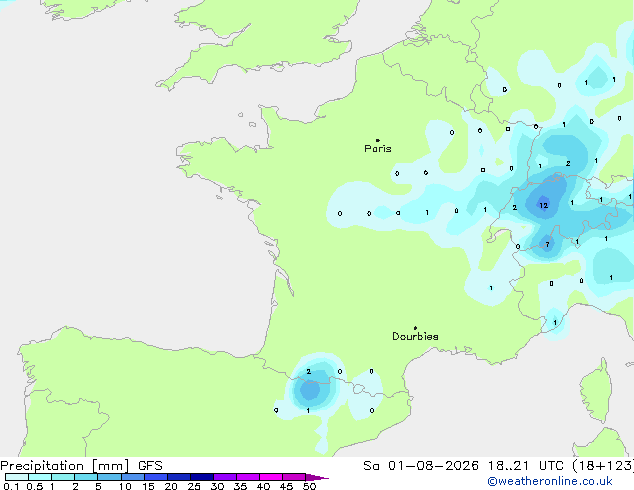634x490 pixels.
Task: Click the '(18+123)' forecast offset text
Action: click(603, 466)
